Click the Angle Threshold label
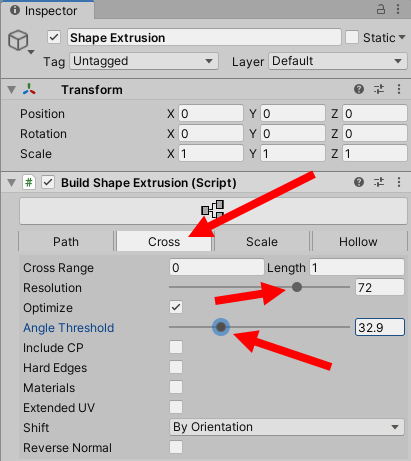411x461 pixels. click(x=69, y=328)
